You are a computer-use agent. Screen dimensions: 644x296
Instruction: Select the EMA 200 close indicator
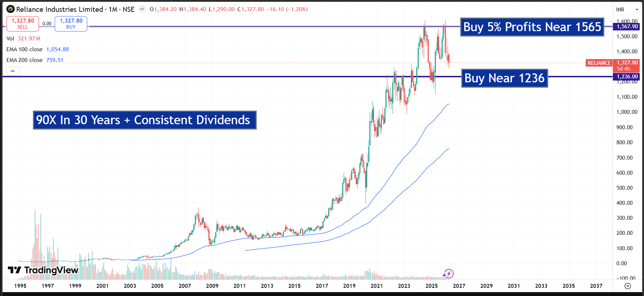(x=24, y=60)
